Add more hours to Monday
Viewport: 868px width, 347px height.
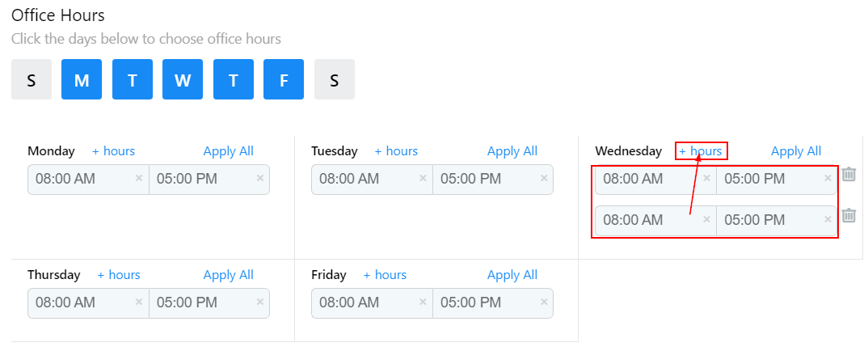coord(113,151)
